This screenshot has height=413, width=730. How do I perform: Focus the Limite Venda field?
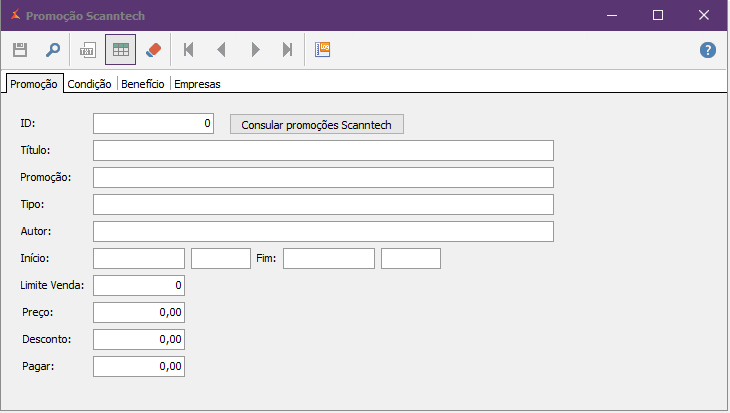pyautogui.click(x=139, y=285)
